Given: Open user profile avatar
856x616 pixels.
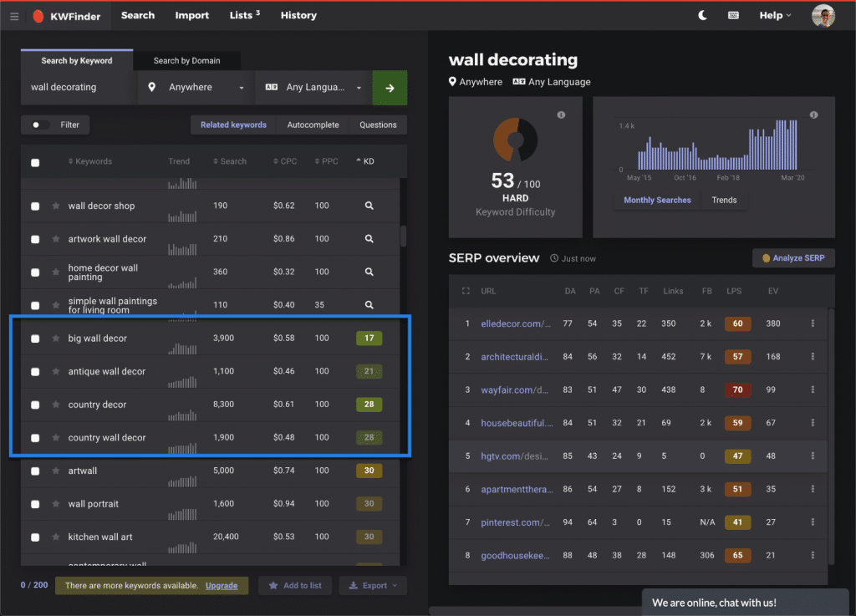Looking at the screenshot, I should [823, 16].
